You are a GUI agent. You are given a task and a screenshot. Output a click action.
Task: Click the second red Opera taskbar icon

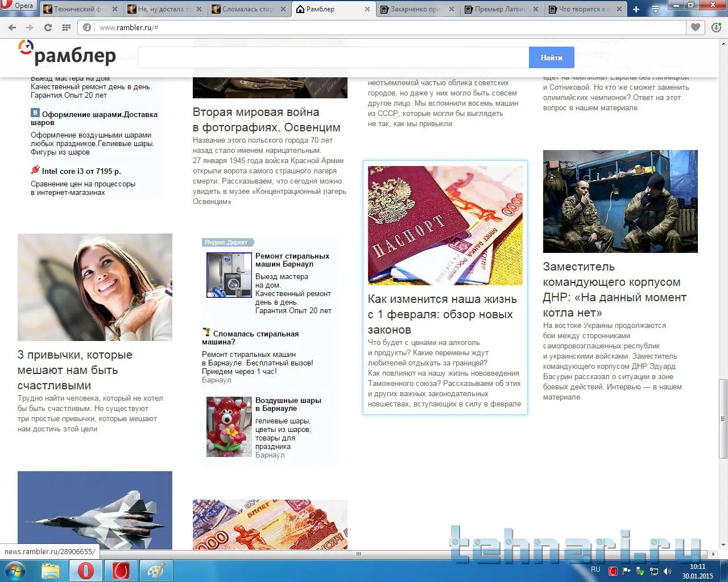121,571
